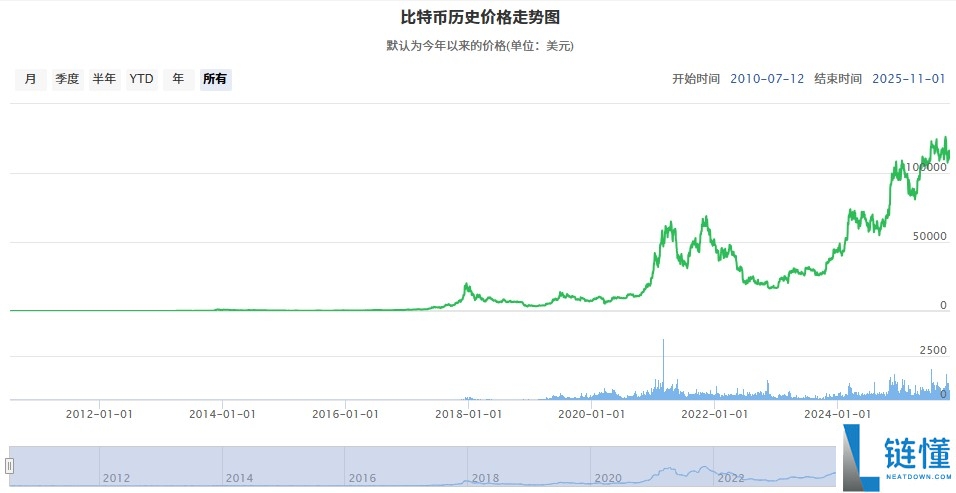Screen dimensions: 956x493
Task: Click the navigator timeline at 2018
Action: point(485,478)
